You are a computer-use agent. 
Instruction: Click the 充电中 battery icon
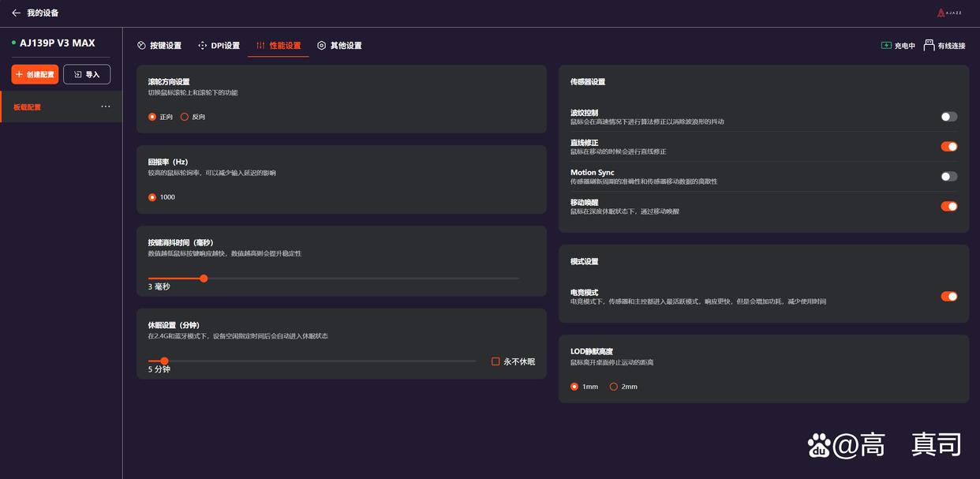pyautogui.click(x=886, y=46)
